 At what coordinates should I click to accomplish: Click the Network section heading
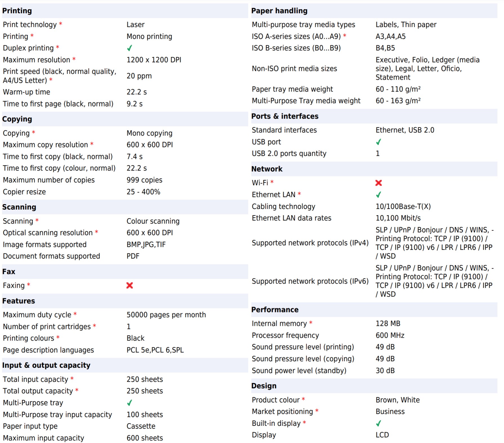coord(267,169)
